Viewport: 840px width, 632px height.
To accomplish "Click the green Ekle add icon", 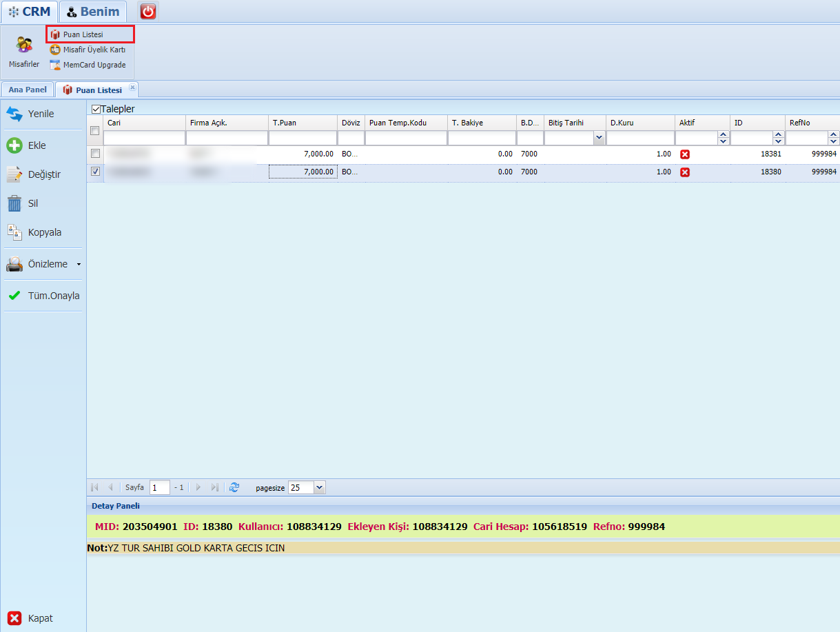I will [14, 145].
